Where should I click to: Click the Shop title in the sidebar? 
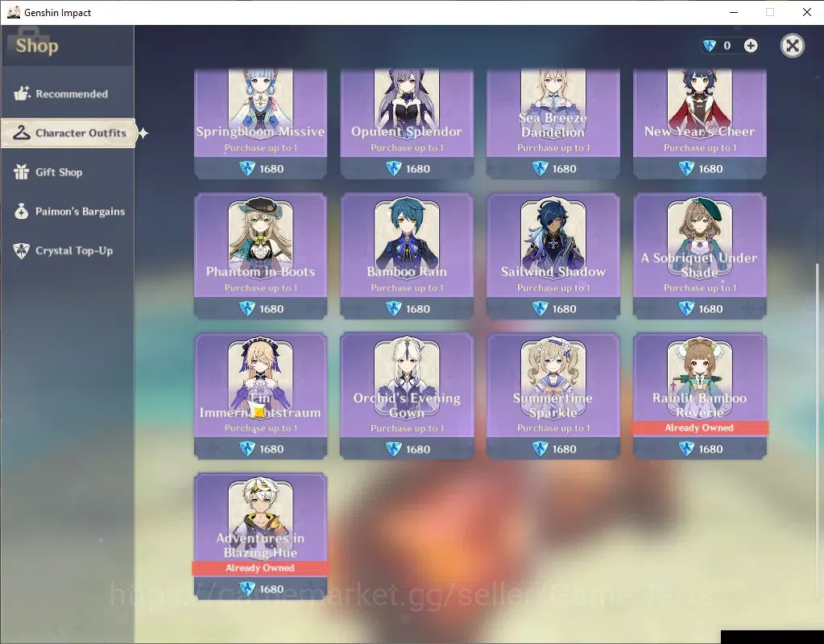(x=37, y=46)
